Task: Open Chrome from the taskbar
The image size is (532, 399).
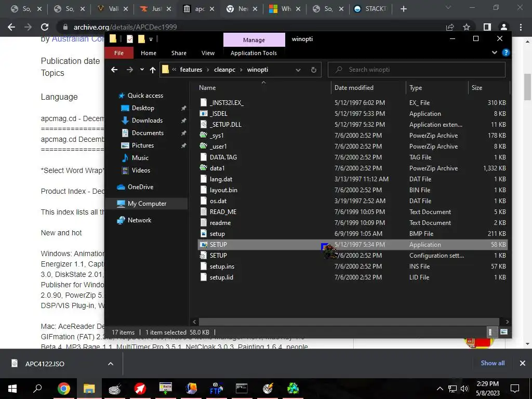Action: pos(64,388)
